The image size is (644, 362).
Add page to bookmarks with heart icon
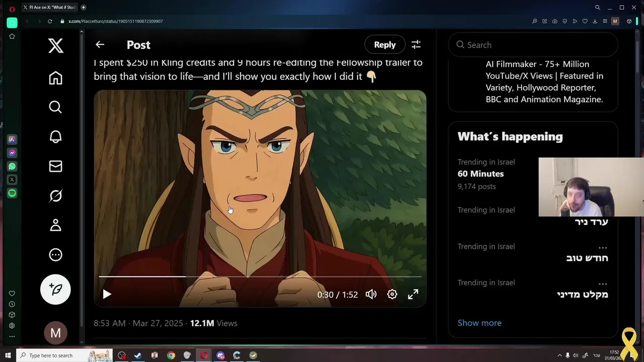coord(585,21)
